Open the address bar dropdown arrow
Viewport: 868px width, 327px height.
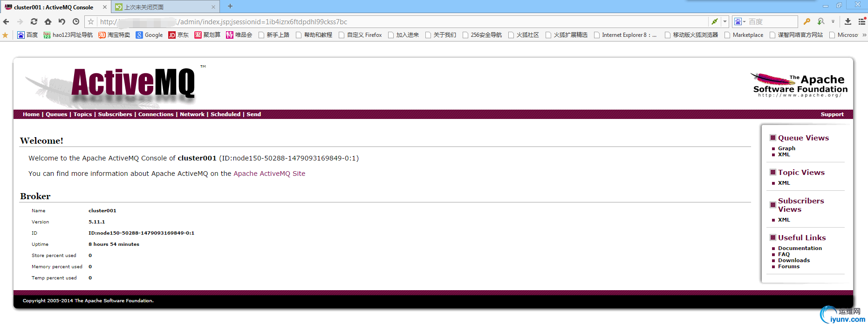click(x=725, y=21)
